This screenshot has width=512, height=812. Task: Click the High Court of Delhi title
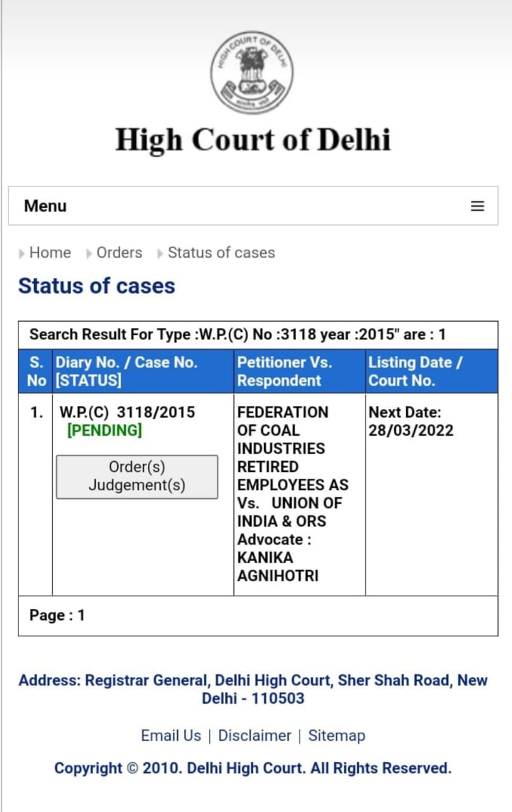(x=253, y=140)
